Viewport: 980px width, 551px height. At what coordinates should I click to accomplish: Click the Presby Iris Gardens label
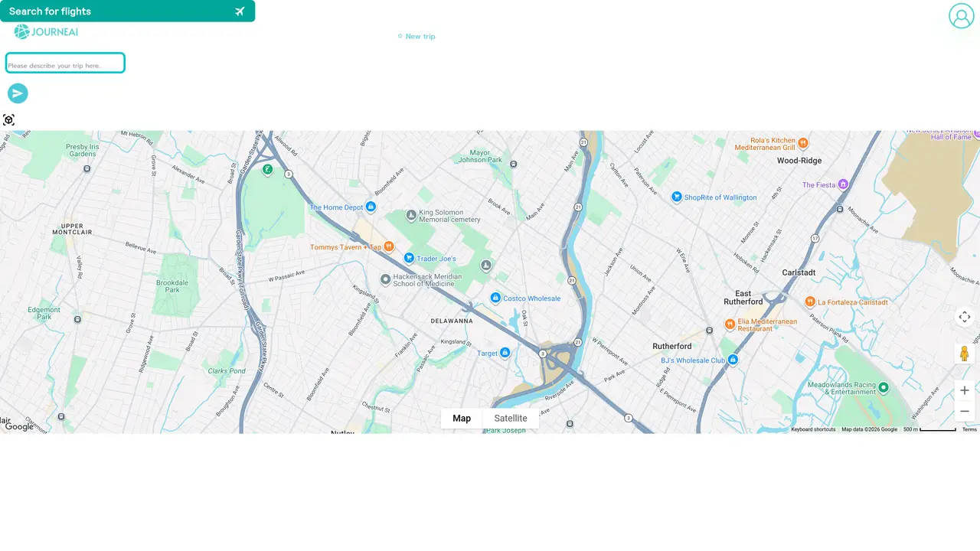point(83,150)
